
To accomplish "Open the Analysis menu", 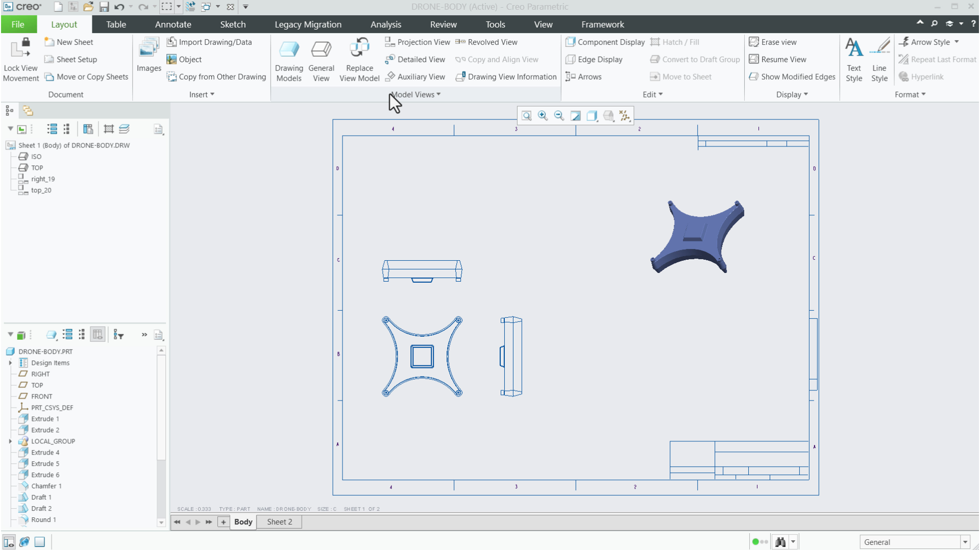I will (x=386, y=24).
